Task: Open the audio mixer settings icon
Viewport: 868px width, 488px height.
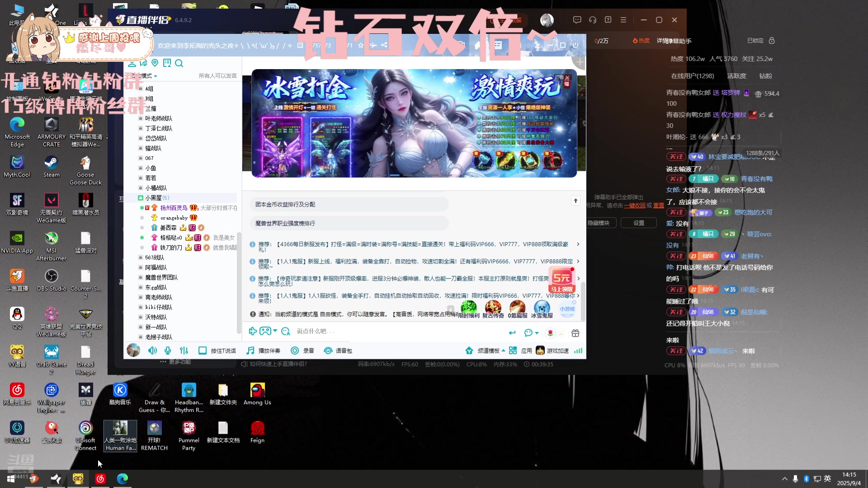Action: [x=184, y=351]
